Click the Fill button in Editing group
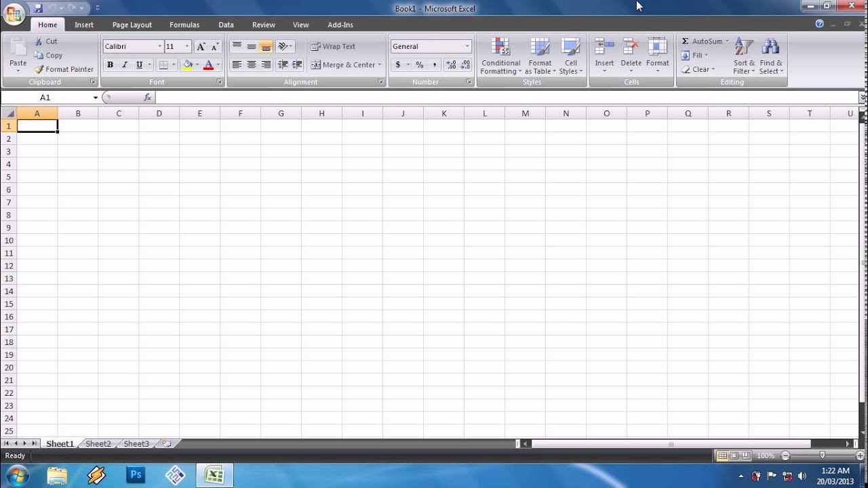The image size is (868, 488). coord(694,56)
